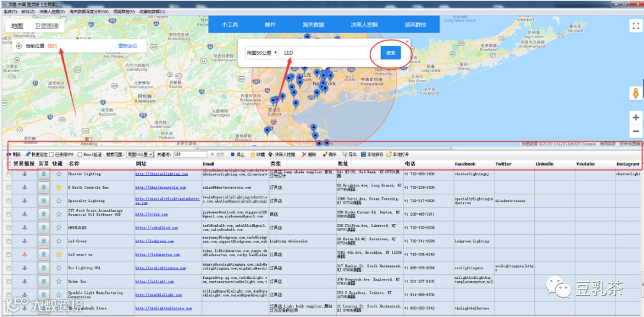644x317 pixels.
Task: Open 决策人挖掘 in the results toolbar
Action: tap(282, 154)
